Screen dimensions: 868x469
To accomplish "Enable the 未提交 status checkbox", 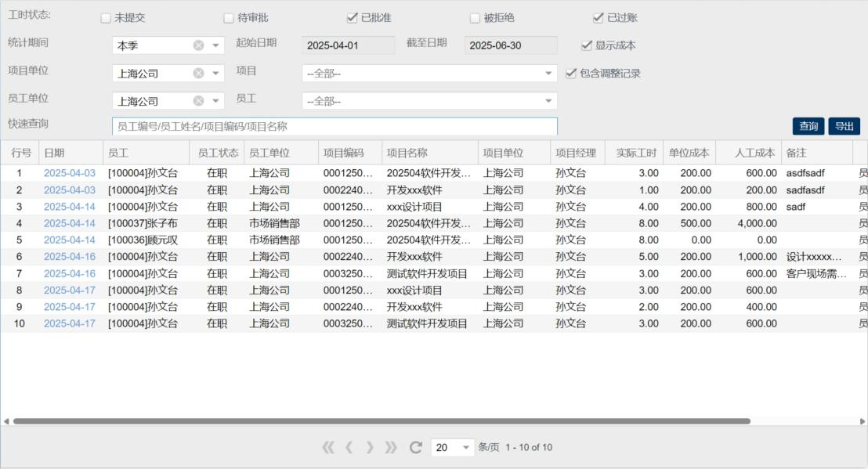I will (106, 18).
